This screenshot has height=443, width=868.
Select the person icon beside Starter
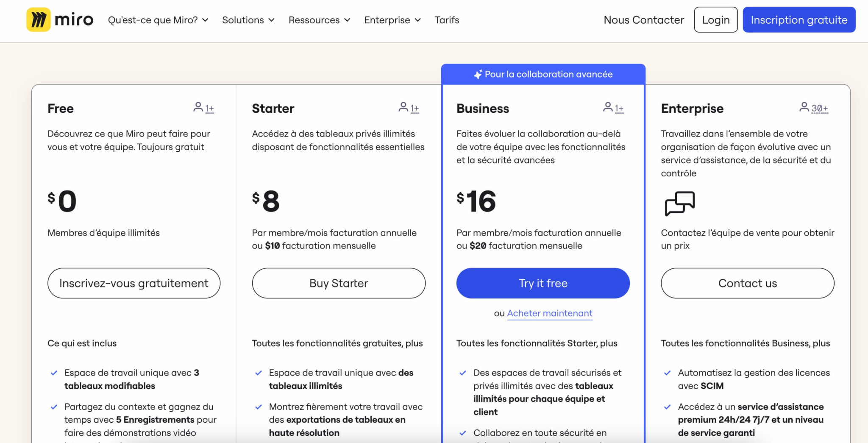(x=403, y=108)
